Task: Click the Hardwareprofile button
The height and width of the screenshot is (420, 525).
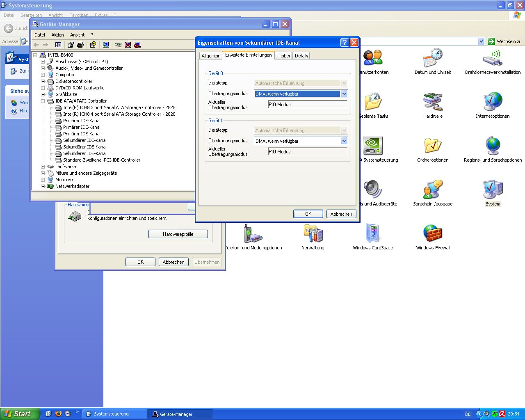Action: [178, 234]
